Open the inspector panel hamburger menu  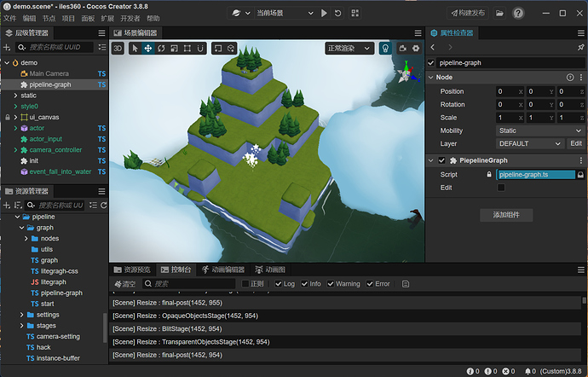[581, 33]
